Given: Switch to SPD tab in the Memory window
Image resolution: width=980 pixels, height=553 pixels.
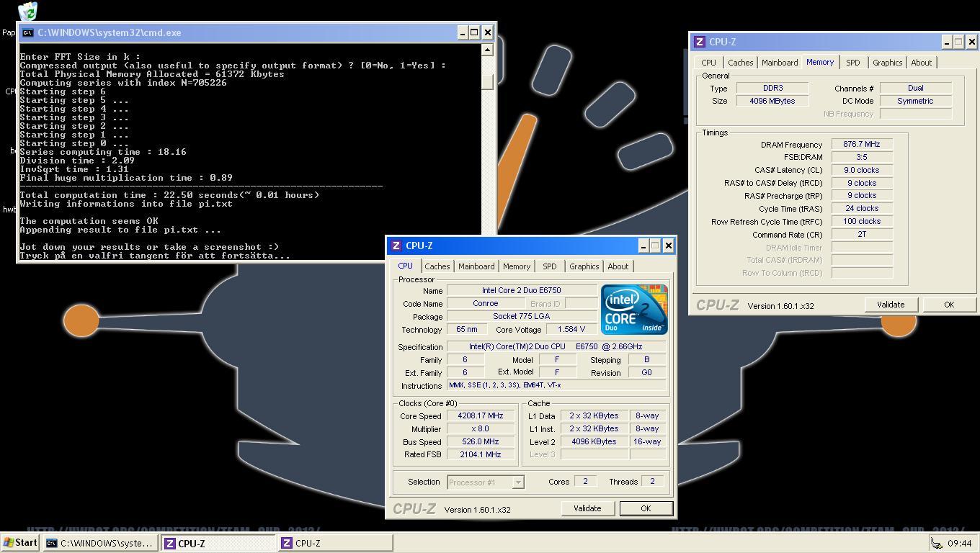Looking at the screenshot, I should pyautogui.click(x=852, y=63).
